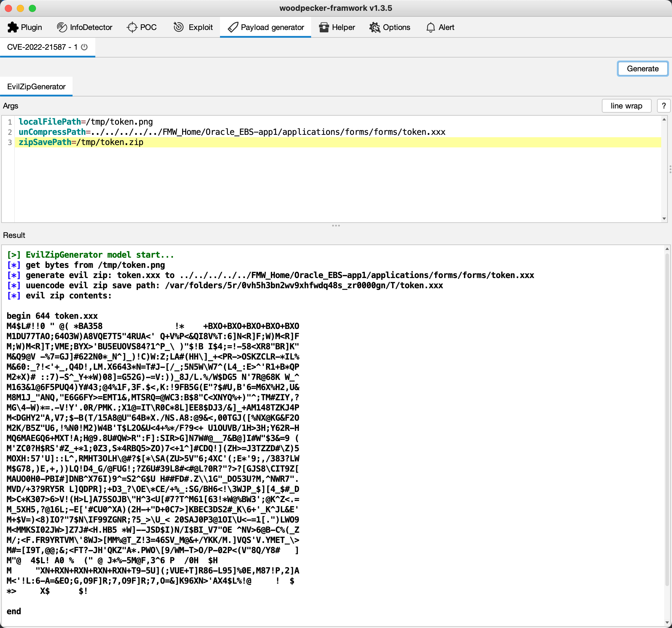This screenshot has height=628, width=672.
Task: Click the Helper toolbox icon
Action: (x=324, y=27)
